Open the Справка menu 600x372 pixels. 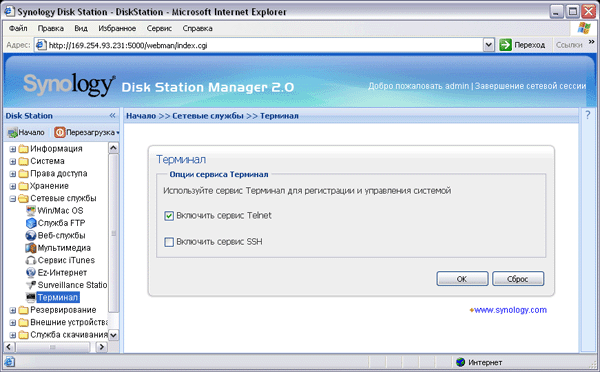tap(197, 28)
